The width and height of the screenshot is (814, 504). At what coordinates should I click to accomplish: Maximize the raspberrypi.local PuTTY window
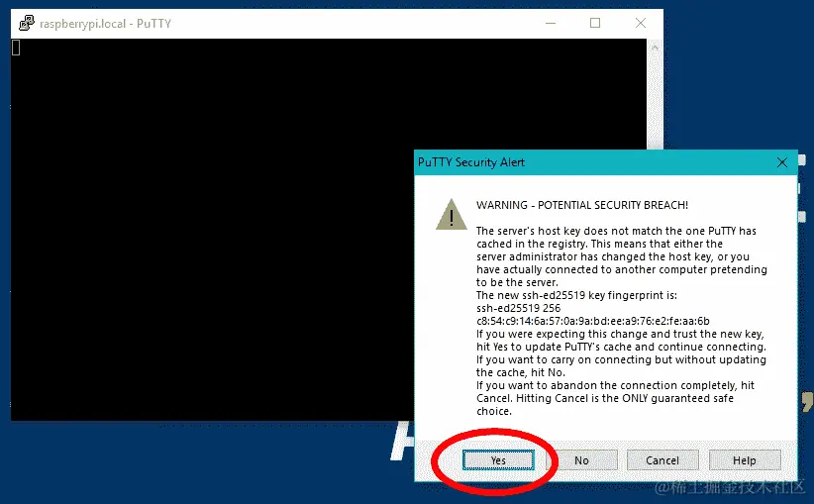coord(595,24)
